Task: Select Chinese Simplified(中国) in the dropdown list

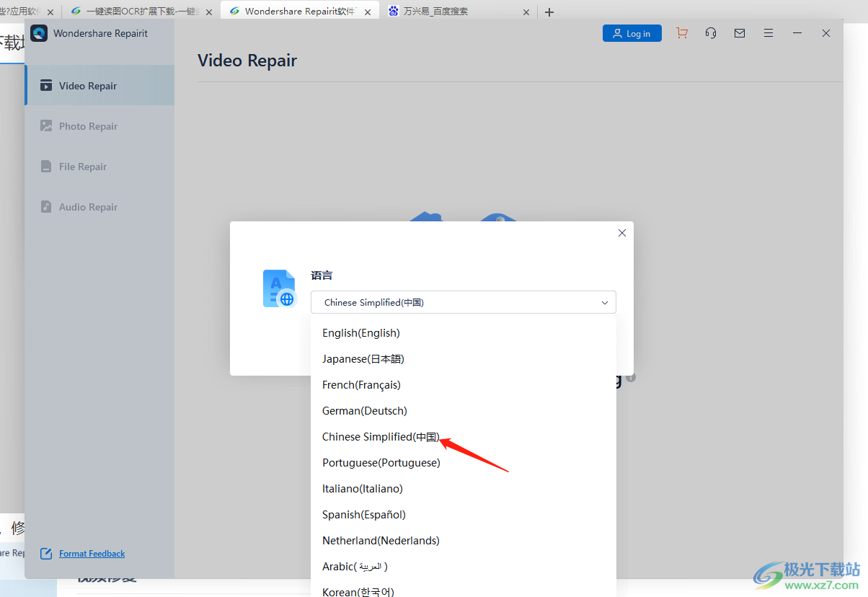Action: [464, 437]
